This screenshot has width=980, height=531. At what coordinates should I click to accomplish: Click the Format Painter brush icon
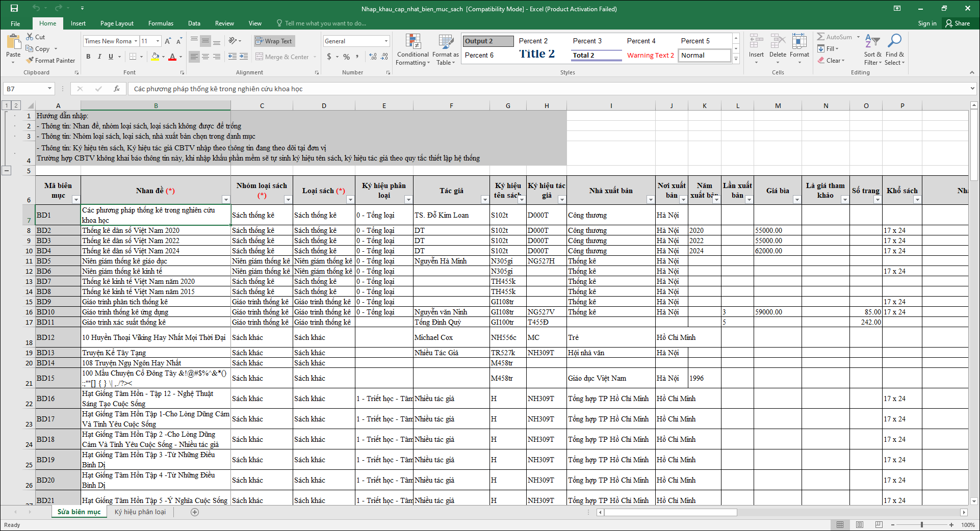click(x=31, y=61)
